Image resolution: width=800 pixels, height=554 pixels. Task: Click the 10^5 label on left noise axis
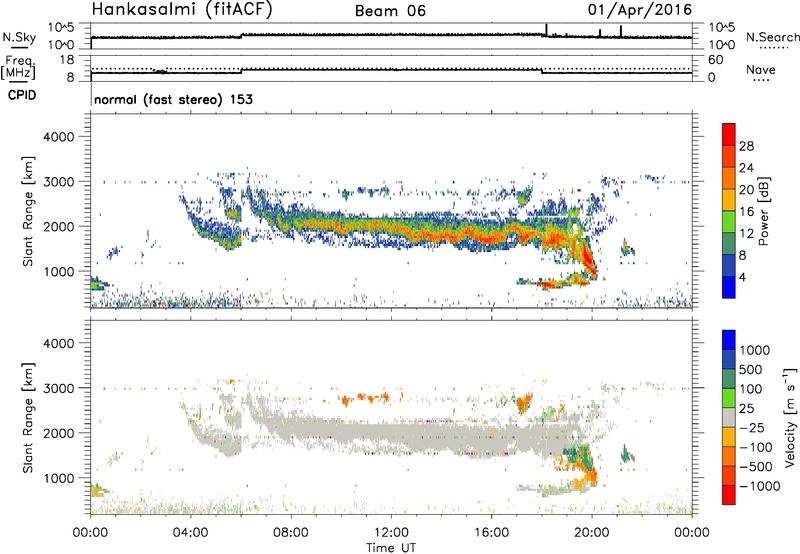[61, 27]
